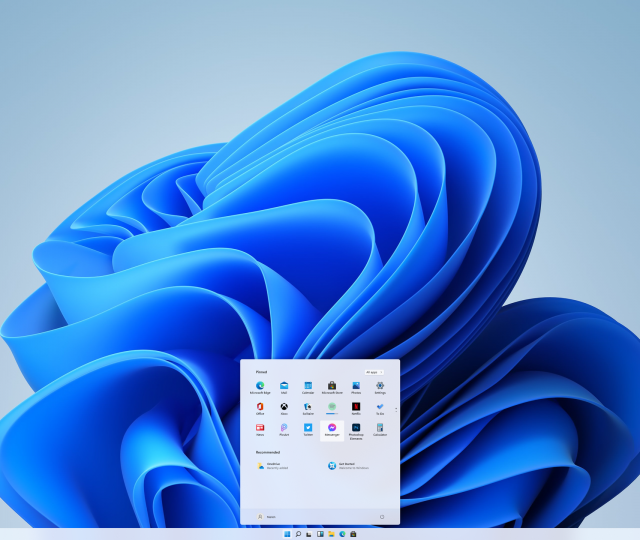Launch the Mail app
This screenshot has width=640, height=540.
(x=284, y=386)
